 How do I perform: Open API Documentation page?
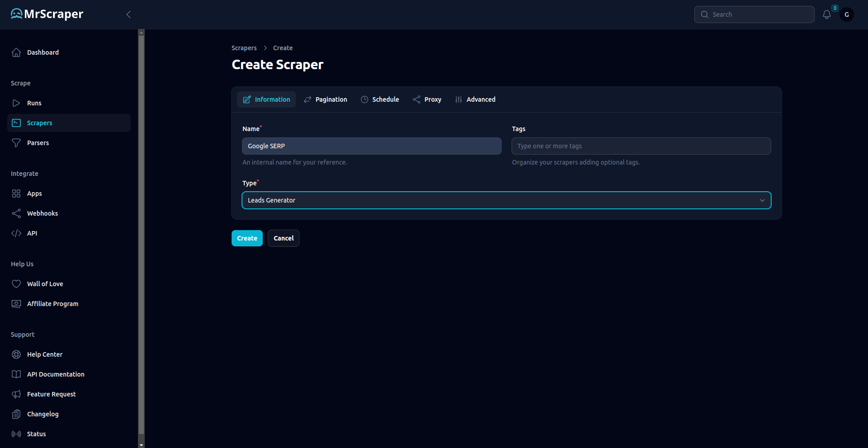click(69, 374)
